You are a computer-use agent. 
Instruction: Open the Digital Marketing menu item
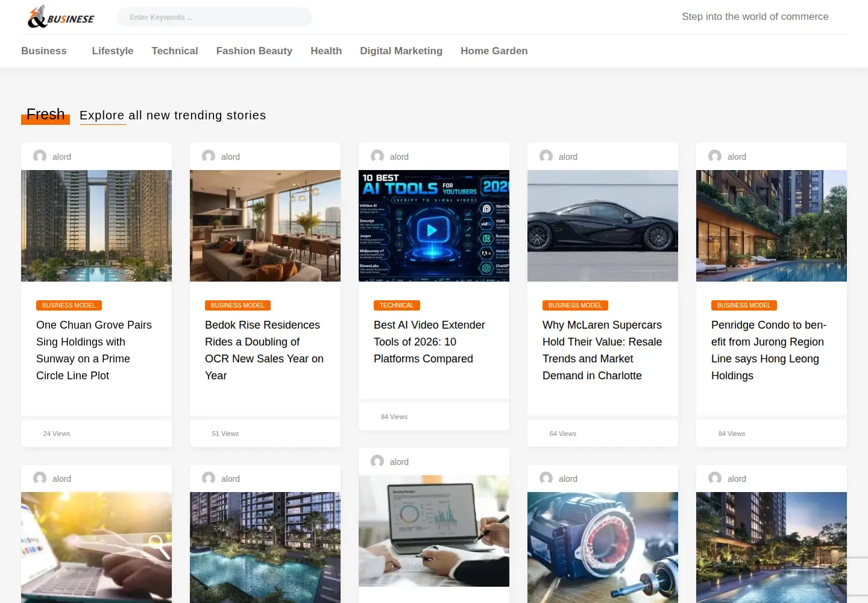tap(401, 51)
